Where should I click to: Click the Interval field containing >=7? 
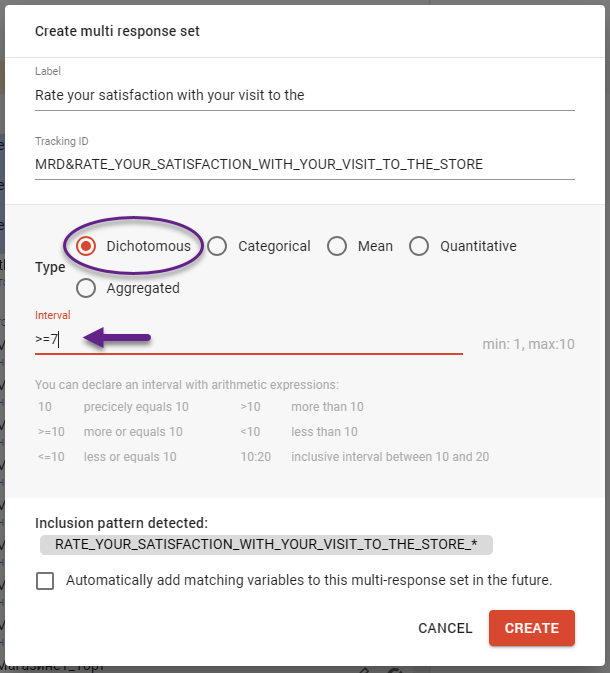click(x=250, y=340)
